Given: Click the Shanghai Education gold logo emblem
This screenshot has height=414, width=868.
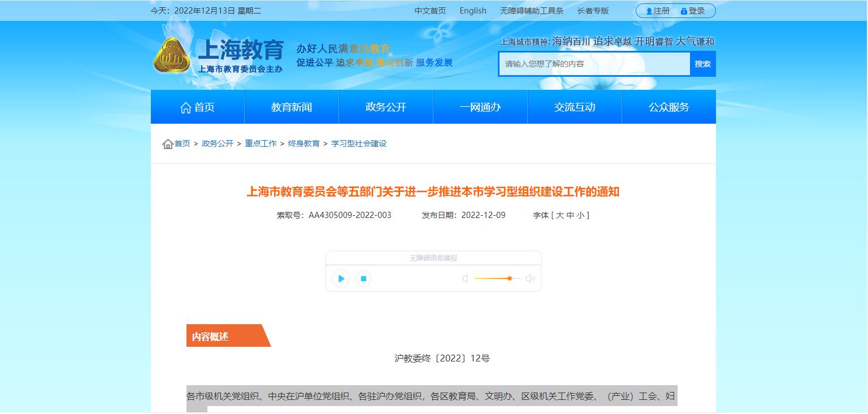Looking at the screenshot, I should click(172, 56).
